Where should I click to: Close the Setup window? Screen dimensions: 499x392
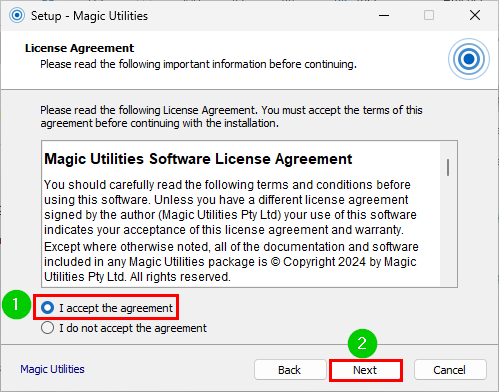pos(475,15)
